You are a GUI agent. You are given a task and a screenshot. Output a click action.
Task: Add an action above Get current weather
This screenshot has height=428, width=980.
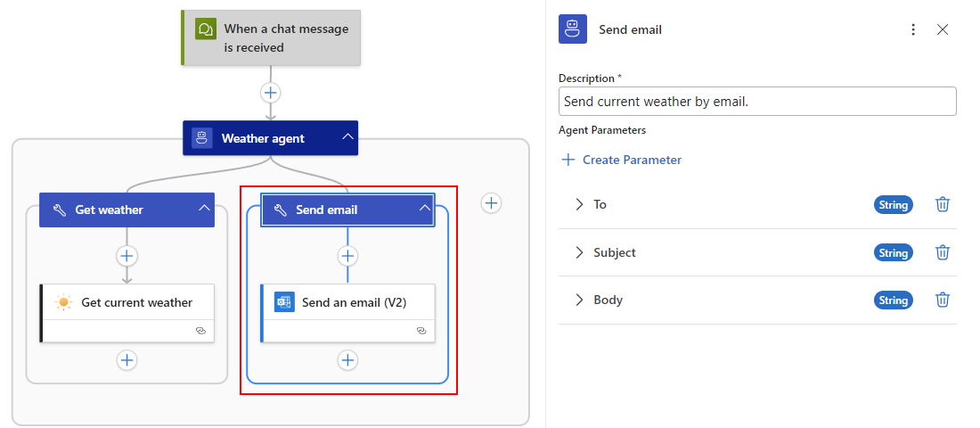(x=127, y=255)
